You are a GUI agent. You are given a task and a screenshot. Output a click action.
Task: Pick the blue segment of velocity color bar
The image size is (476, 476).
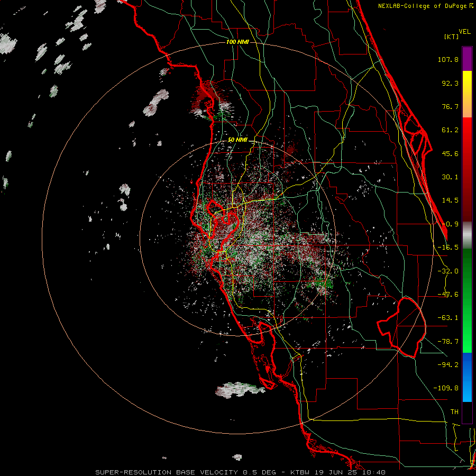pos(467,377)
